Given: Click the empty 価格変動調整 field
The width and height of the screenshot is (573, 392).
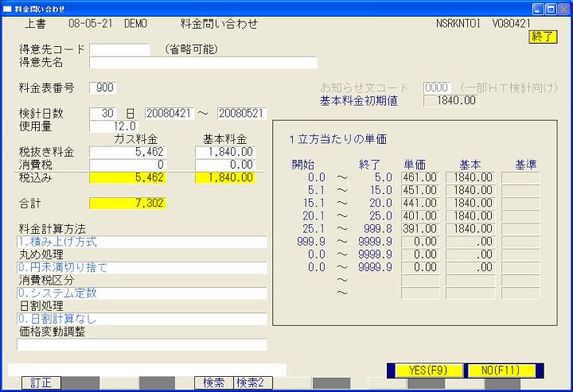Looking at the screenshot, I should [x=142, y=344].
